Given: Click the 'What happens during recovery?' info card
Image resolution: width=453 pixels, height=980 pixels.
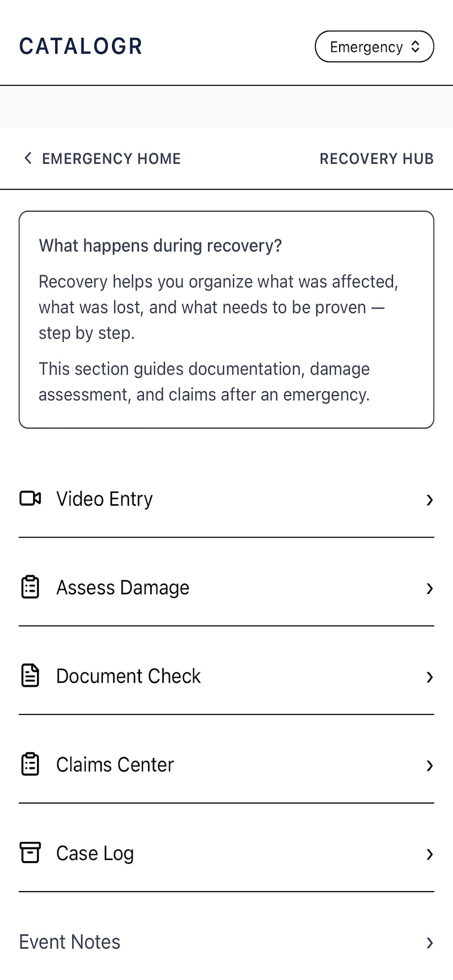Looking at the screenshot, I should (x=226, y=320).
